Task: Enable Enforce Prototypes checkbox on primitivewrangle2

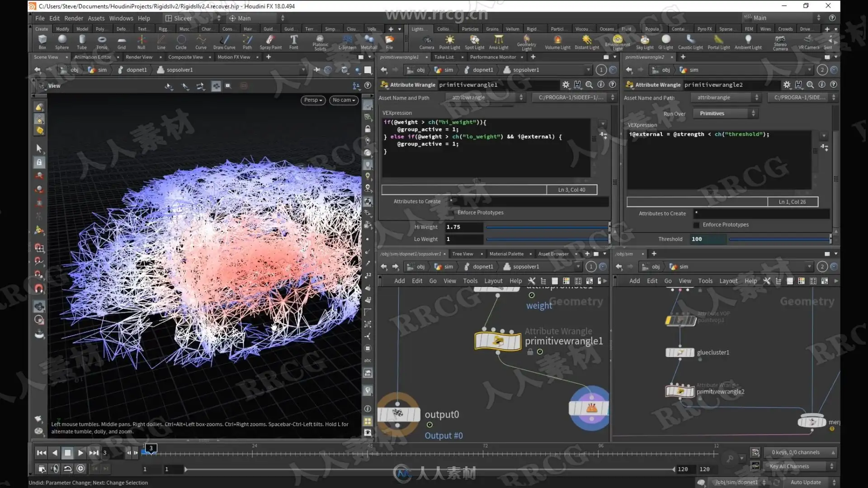Action: pyautogui.click(x=696, y=225)
